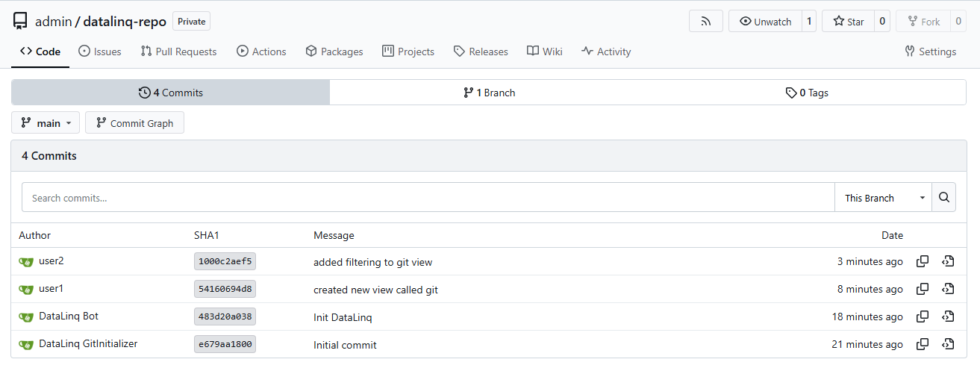
Task: Star the datalinq-repo repository
Action: 848,22
